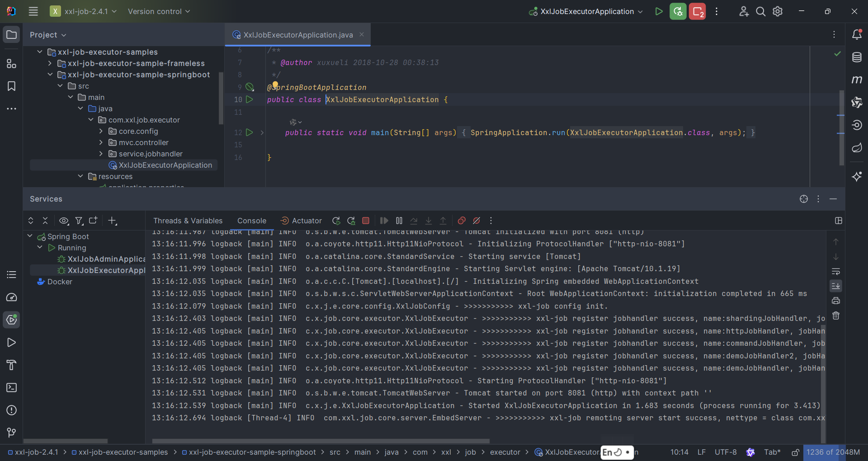Open the Maven tool window
Screen dimensions: 868x461
857,80
